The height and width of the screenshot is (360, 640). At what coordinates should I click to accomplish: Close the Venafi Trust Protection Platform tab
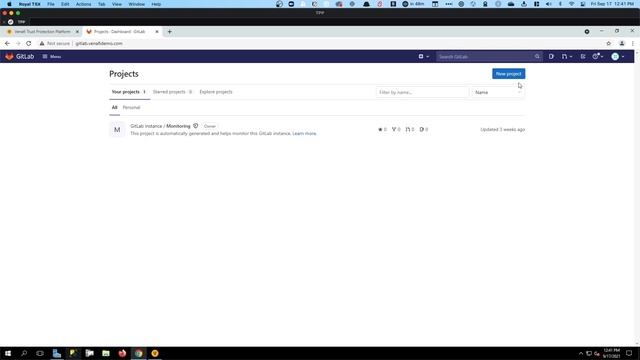point(77,31)
